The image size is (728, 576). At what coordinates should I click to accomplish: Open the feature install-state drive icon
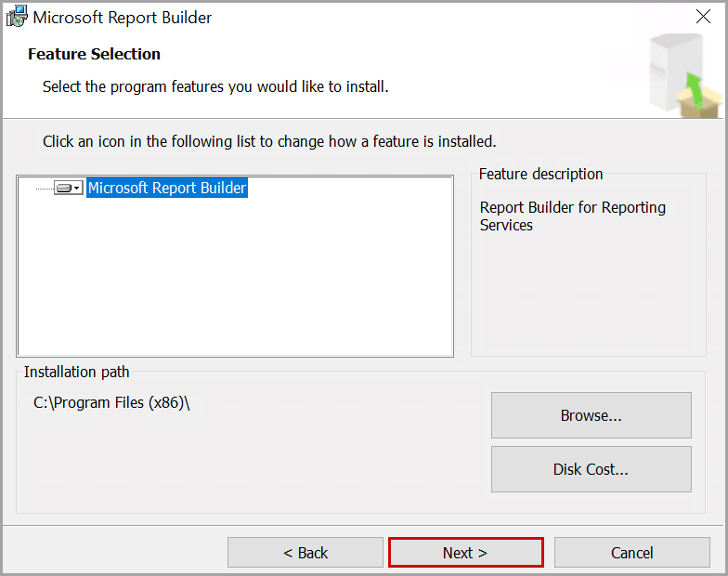[x=64, y=188]
